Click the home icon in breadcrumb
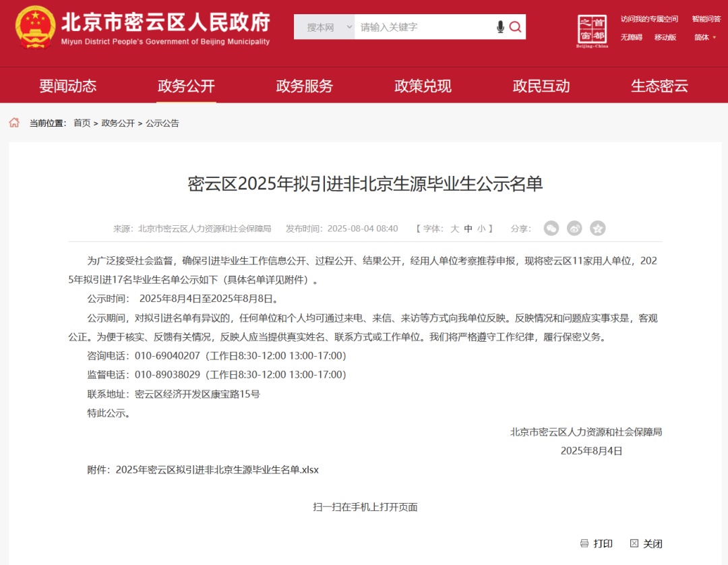This screenshot has height=565, width=728. pos(14,123)
